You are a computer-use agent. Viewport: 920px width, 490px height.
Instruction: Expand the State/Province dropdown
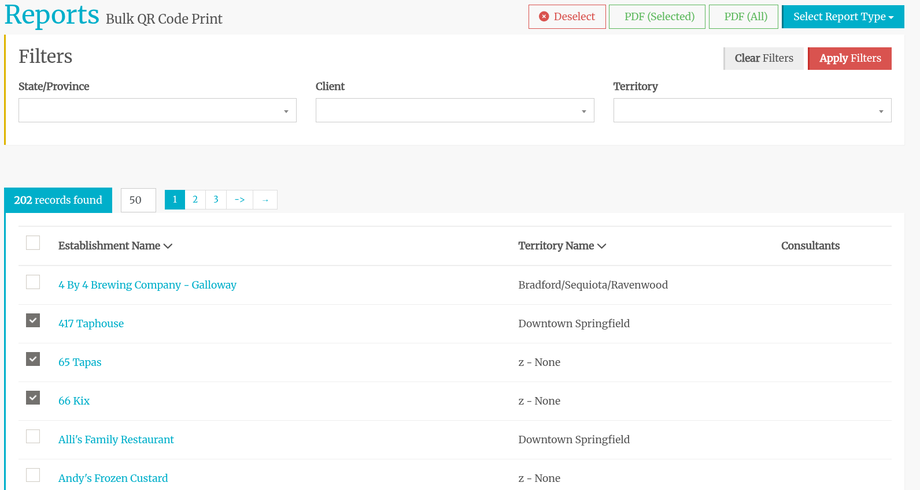[x=157, y=111]
